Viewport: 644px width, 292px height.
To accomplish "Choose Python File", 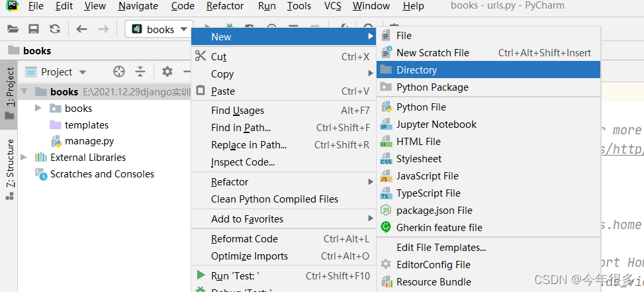I will 488,107.
